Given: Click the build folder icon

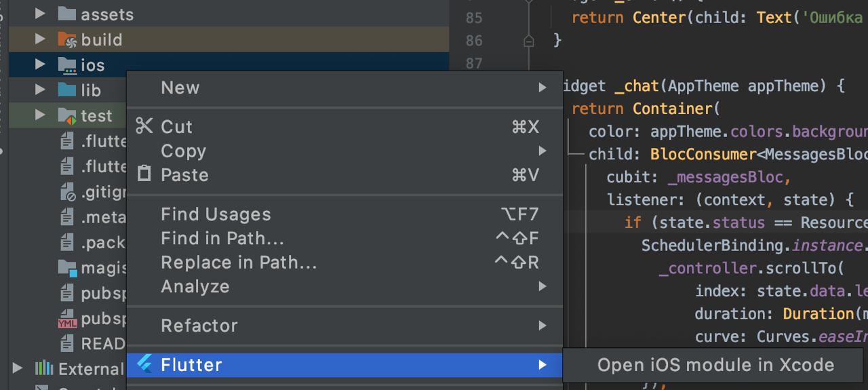Looking at the screenshot, I should pos(67,40).
